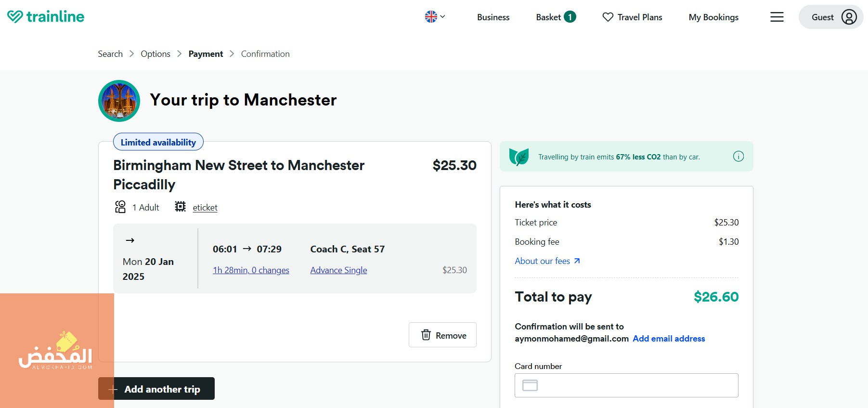Click the eticket QR chip icon
This screenshot has height=408, width=868.
180,207
